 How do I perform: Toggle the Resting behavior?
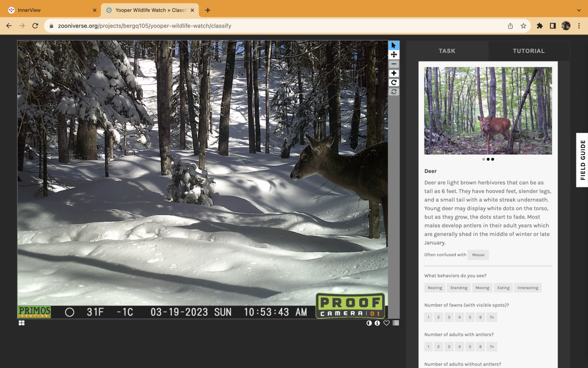[x=435, y=288]
